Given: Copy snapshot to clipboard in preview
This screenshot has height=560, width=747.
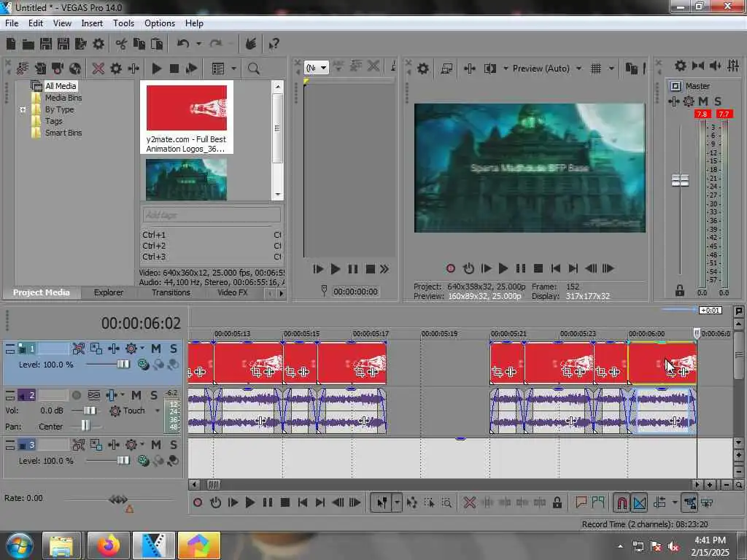Looking at the screenshot, I should (631, 69).
